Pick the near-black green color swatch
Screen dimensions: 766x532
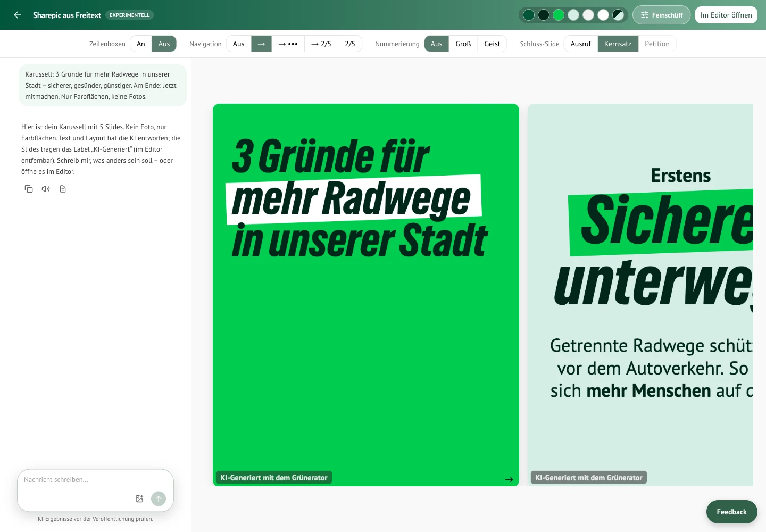point(544,15)
